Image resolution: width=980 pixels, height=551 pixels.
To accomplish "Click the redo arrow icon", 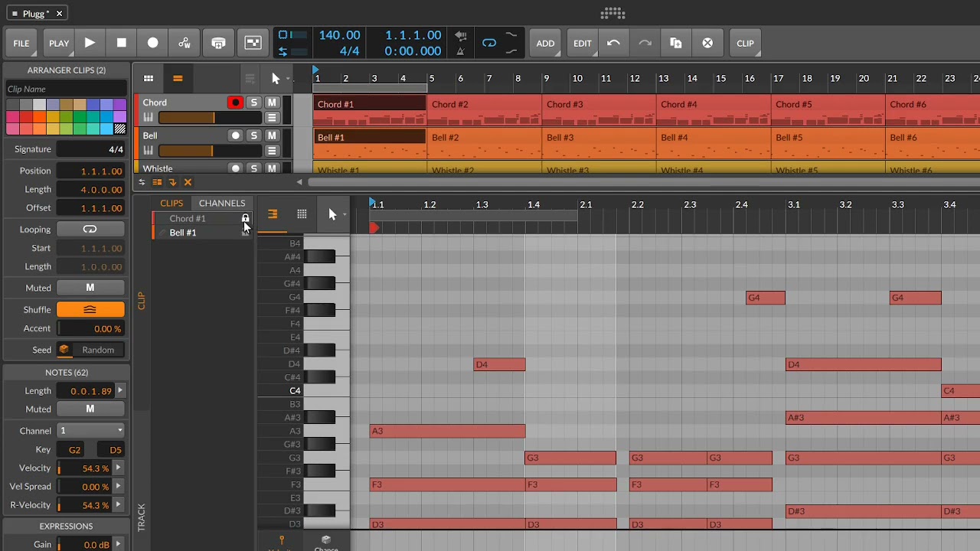I will coord(645,44).
